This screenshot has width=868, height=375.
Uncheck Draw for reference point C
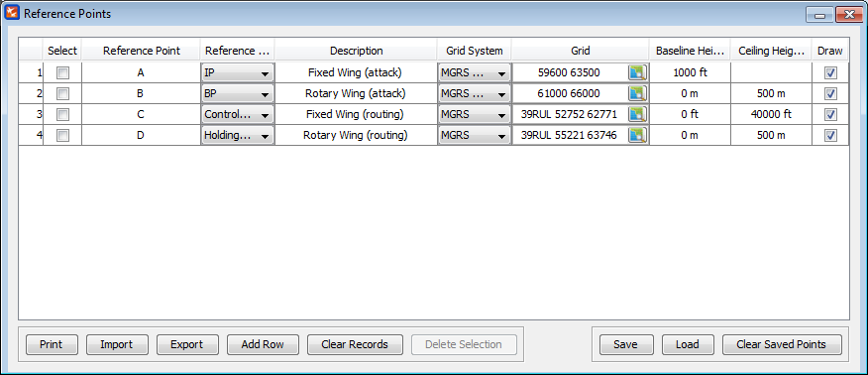[830, 115]
